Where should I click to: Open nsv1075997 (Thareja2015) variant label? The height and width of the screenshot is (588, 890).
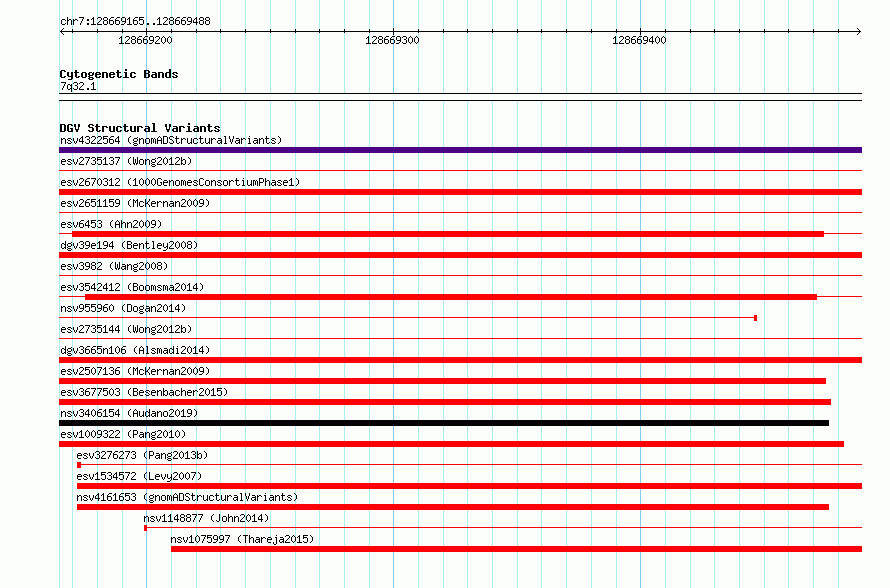(242, 539)
